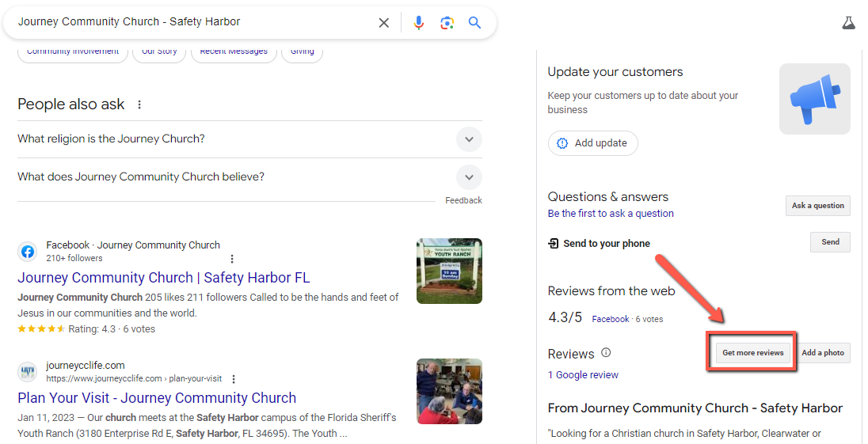Click the Add a photo button

823,353
